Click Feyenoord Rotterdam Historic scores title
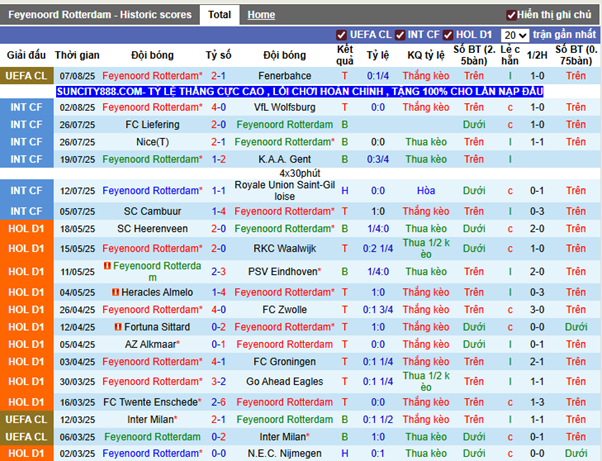The height and width of the screenshot is (461, 602). coord(100,15)
